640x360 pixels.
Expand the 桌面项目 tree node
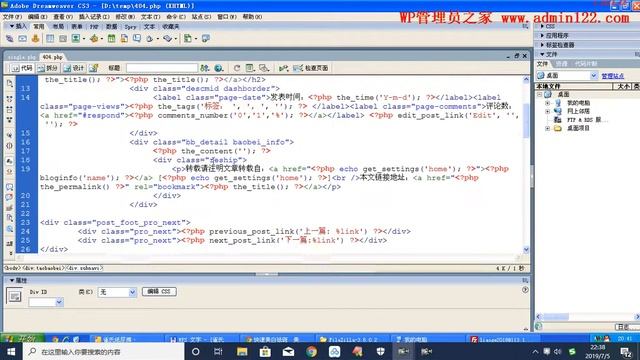coord(547,128)
